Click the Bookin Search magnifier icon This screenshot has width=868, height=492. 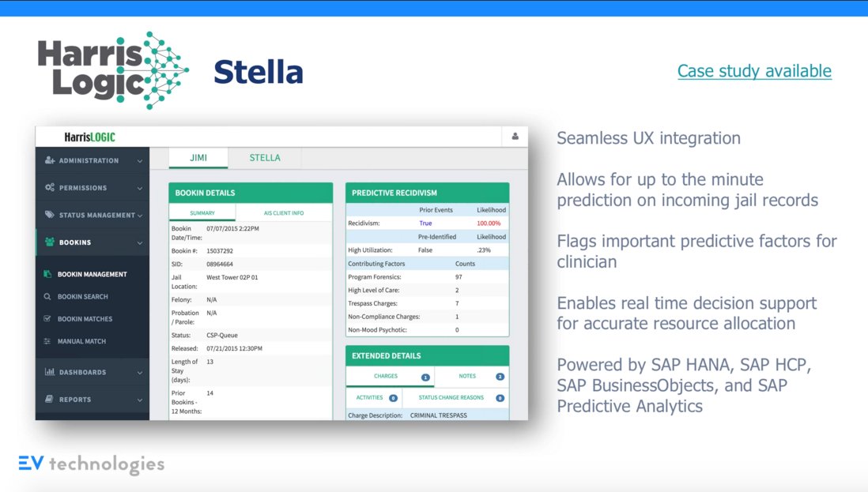[x=47, y=296]
